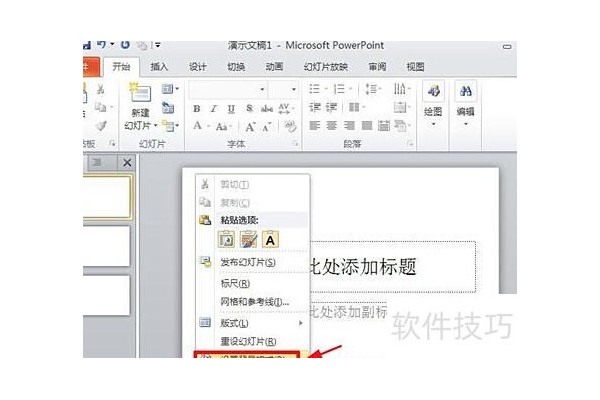
Task: Switch to the 审阅 ribbon tab
Action: (x=377, y=67)
